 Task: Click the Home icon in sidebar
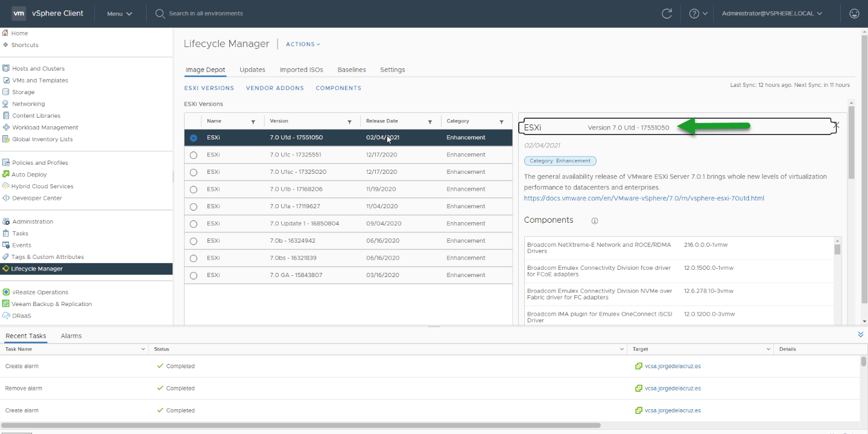coord(5,33)
